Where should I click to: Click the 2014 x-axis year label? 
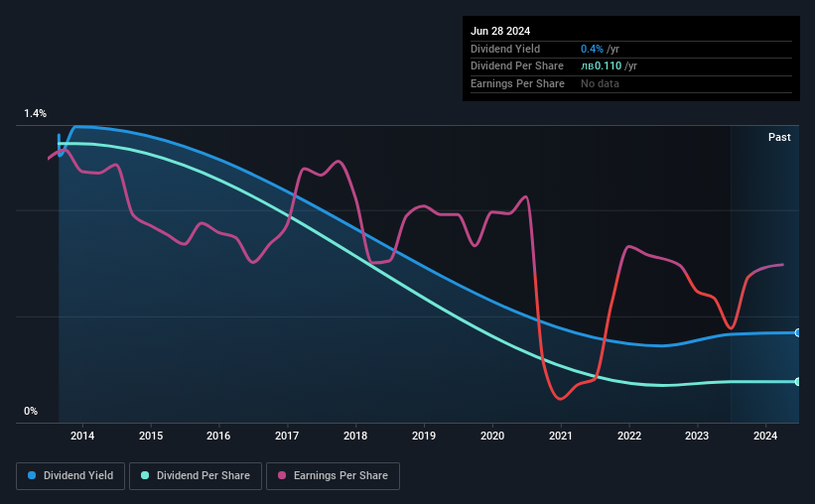[x=82, y=436]
